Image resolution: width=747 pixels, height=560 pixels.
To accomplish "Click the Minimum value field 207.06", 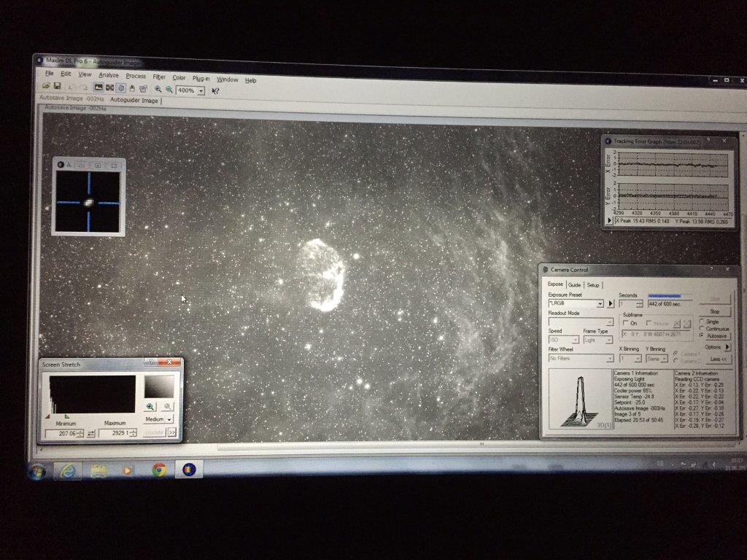I will 64,433.
